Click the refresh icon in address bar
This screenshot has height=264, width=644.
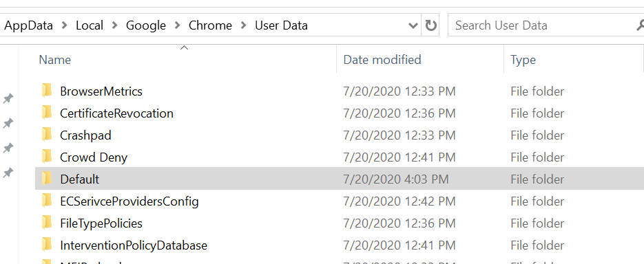click(x=430, y=25)
